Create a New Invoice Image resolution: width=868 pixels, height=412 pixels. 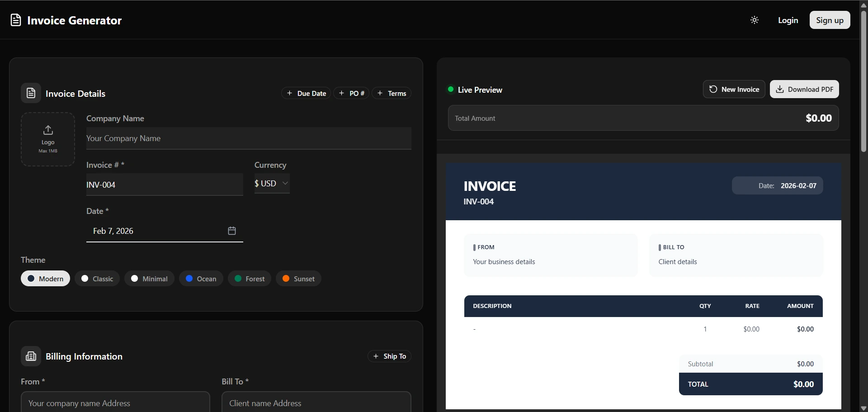point(734,89)
